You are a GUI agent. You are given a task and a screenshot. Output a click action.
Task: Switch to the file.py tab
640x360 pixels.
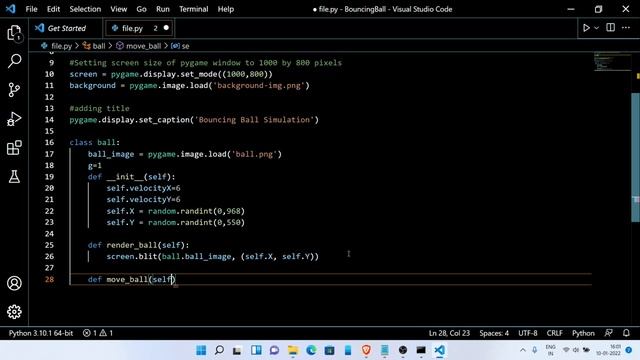pos(132,28)
